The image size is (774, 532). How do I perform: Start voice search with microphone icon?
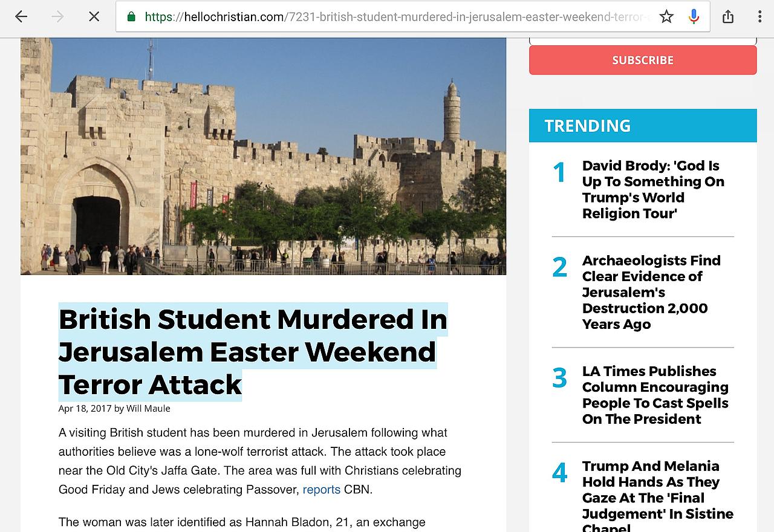pyautogui.click(x=694, y=17)
